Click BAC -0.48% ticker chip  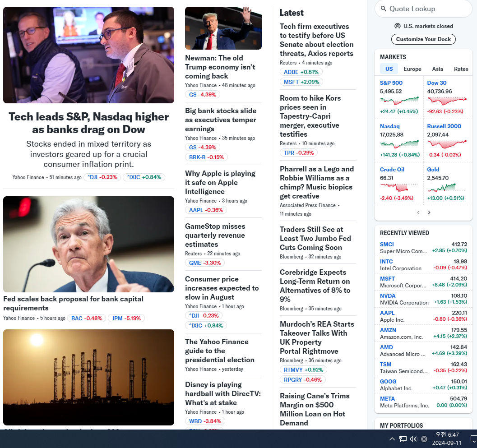pyautogui.click(x=87, y=318)
